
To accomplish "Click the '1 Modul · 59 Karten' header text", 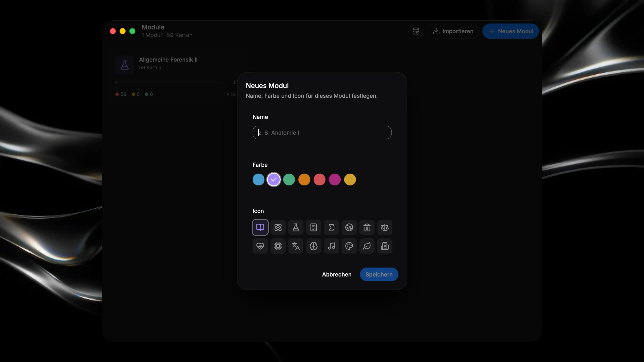I will (167, 35).
